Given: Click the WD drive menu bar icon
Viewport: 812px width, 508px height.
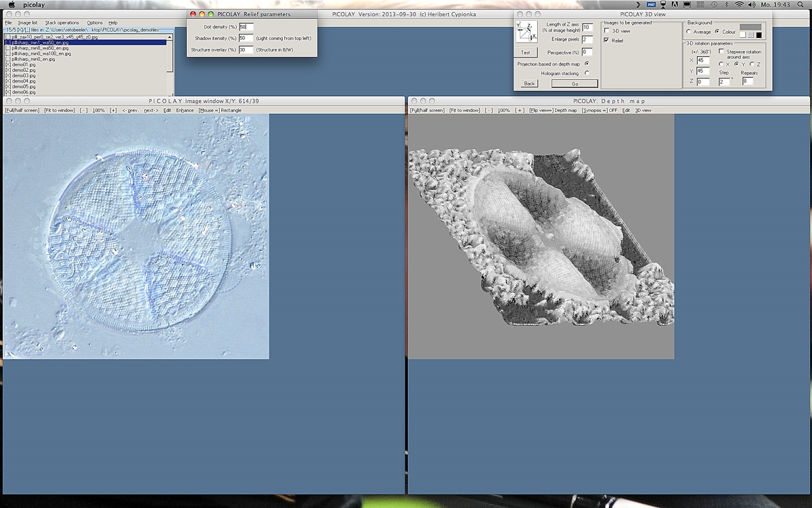Looking at the screenshot, I should pos(650,5).
